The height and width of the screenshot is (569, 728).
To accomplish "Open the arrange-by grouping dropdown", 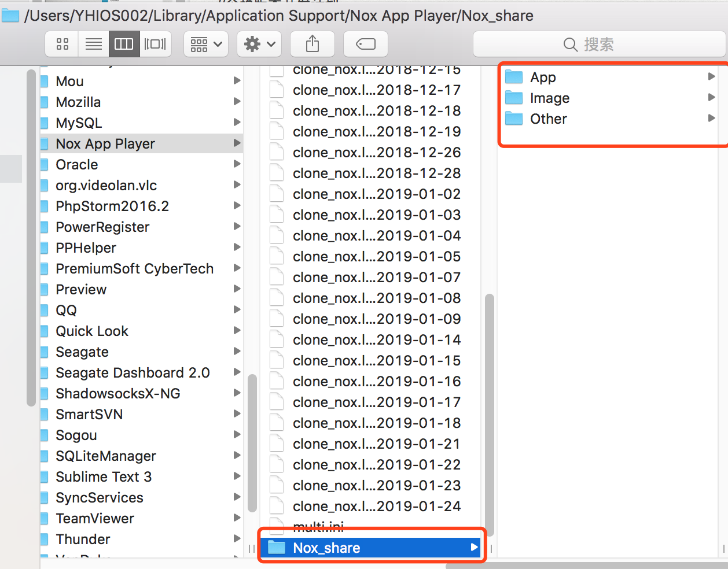I will point(206,44).
